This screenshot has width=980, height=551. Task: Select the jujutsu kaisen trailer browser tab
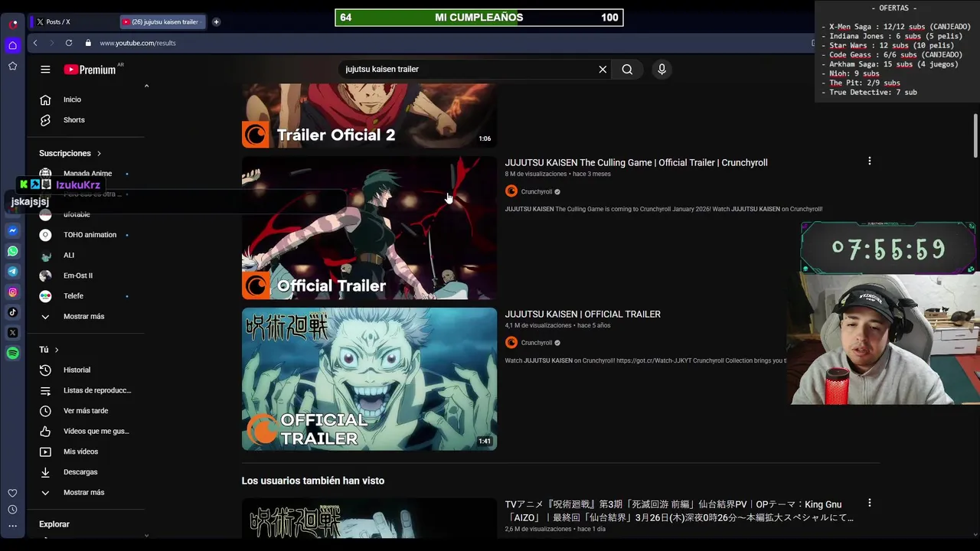coord(163,21)
